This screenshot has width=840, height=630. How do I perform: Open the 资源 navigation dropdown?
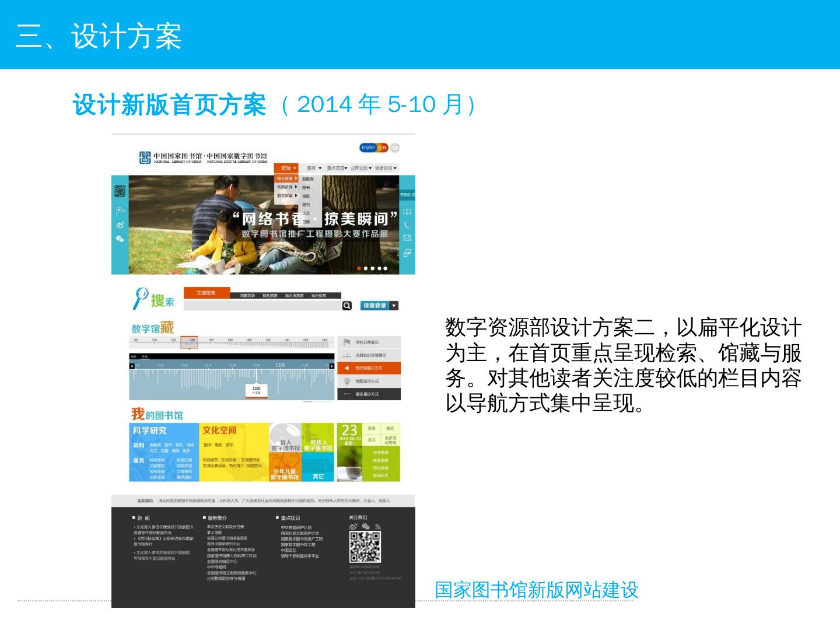point(286,168)
